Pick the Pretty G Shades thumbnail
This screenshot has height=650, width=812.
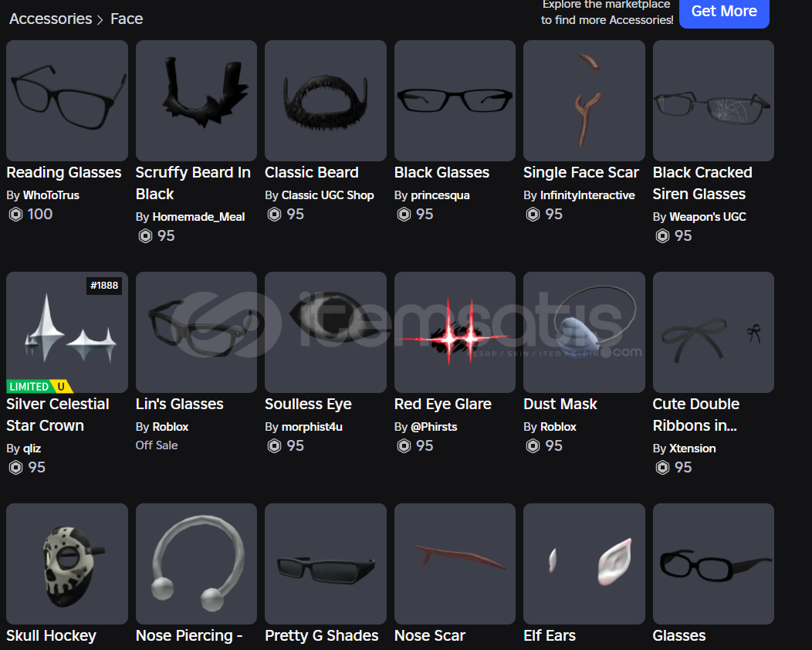(x=326, y=564)
